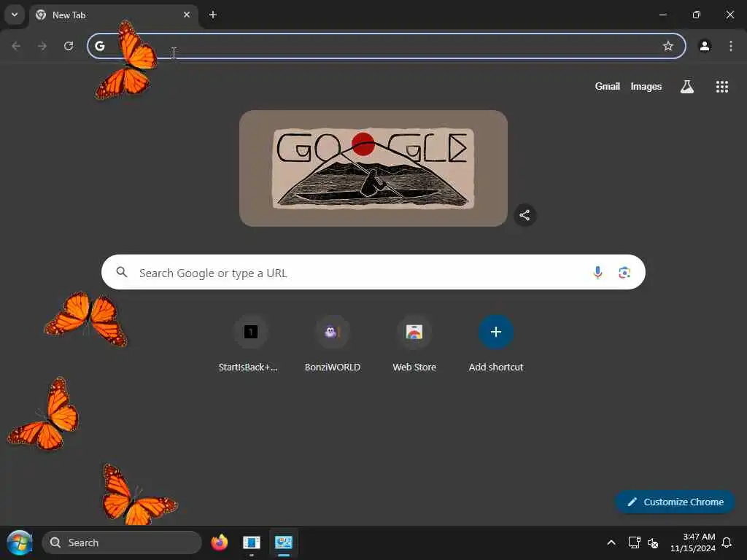Open Chrome three-dot menu

(731, 46)
